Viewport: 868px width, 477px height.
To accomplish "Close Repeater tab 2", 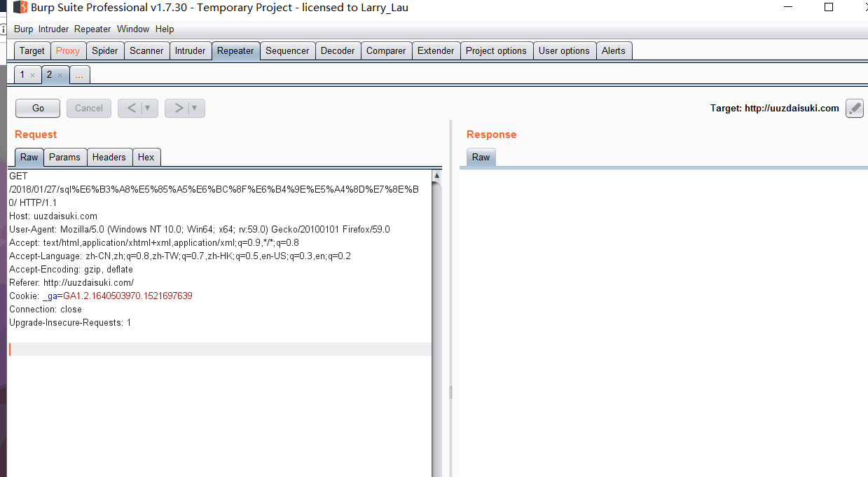I will (x=60, y=75).
